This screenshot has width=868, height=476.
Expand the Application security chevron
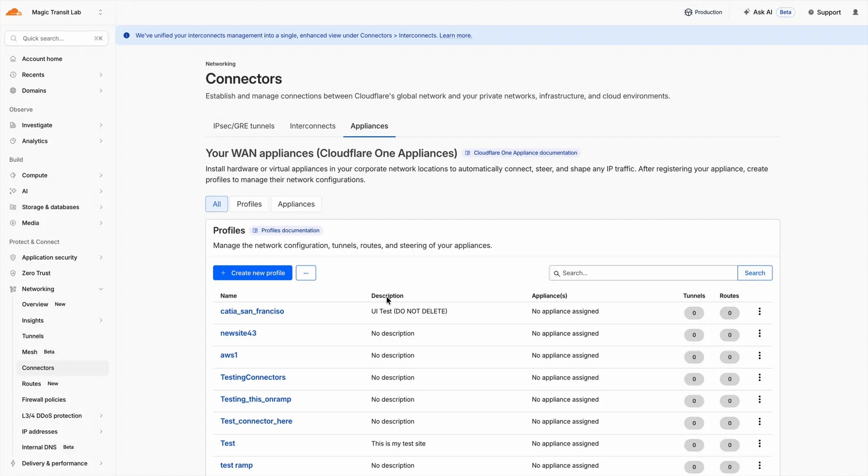[101, 257]
